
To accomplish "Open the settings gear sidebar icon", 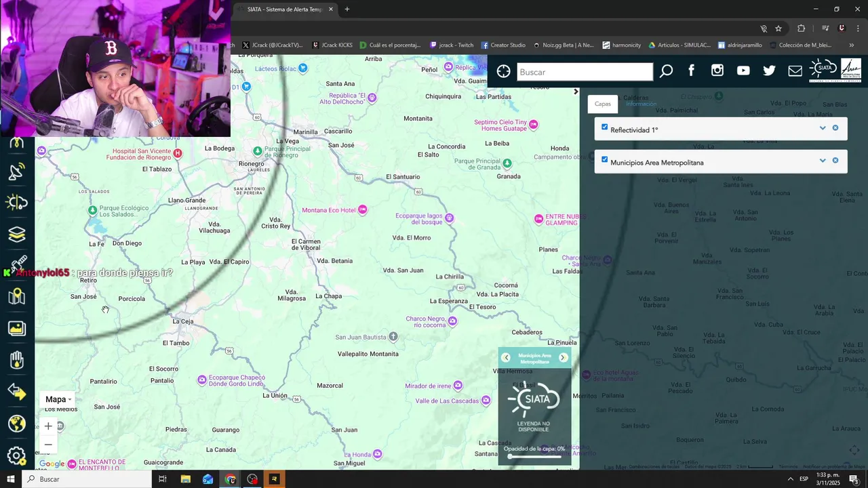I will [x=16, y=455].
